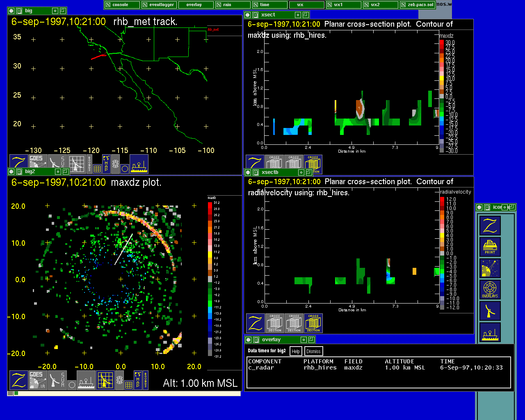This screenshot has width=525, height=420.
Task: Select highlighted CROSS SECTION icon in xsectb window
Action: click(313, 323)
